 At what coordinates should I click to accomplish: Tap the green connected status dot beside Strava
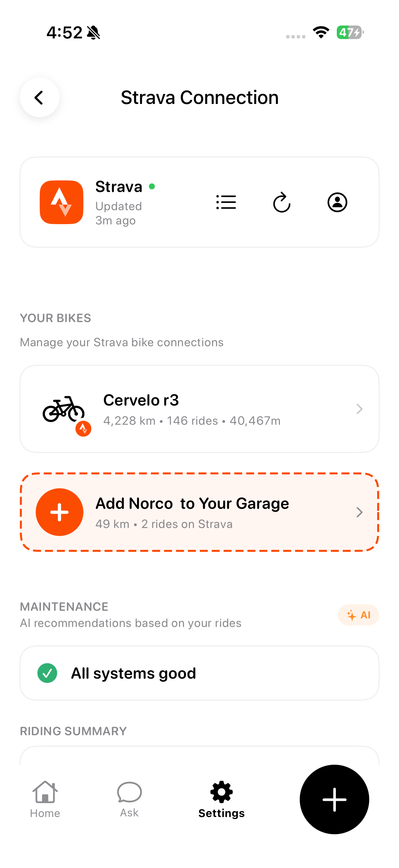point(152,186)
